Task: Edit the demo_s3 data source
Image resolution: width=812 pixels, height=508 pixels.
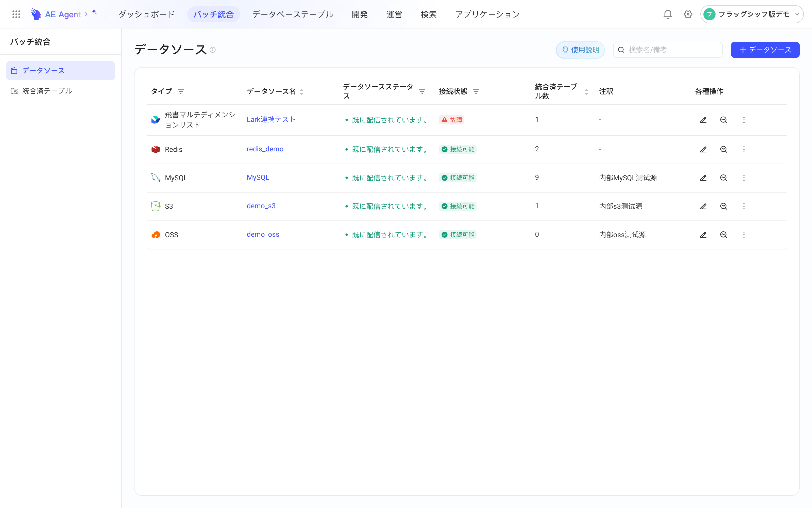Action: click(x=703, y=206)
